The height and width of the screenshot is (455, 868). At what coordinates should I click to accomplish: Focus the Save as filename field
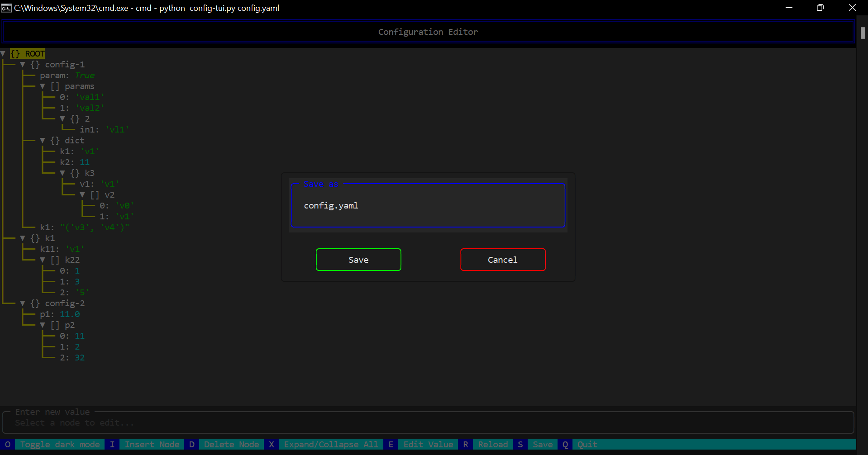(428, 205)
